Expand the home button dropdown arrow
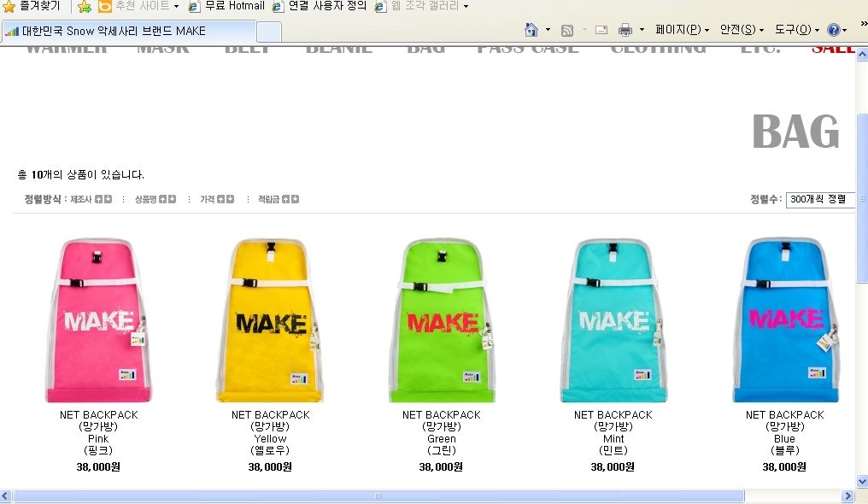The width and height of the screenshot is (868, 504). (x=548, y=30)
